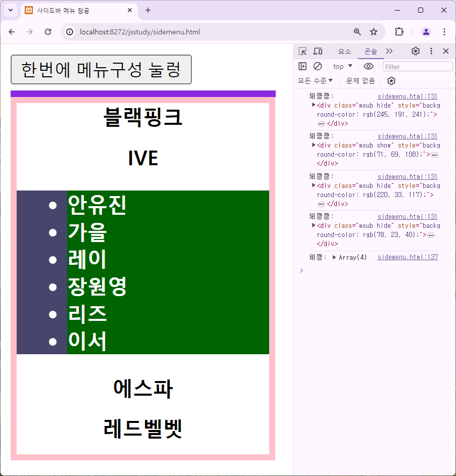Go back to previous page
This screenshot has width=456, height=476.
pyautogui.click(x=12, y=32)
